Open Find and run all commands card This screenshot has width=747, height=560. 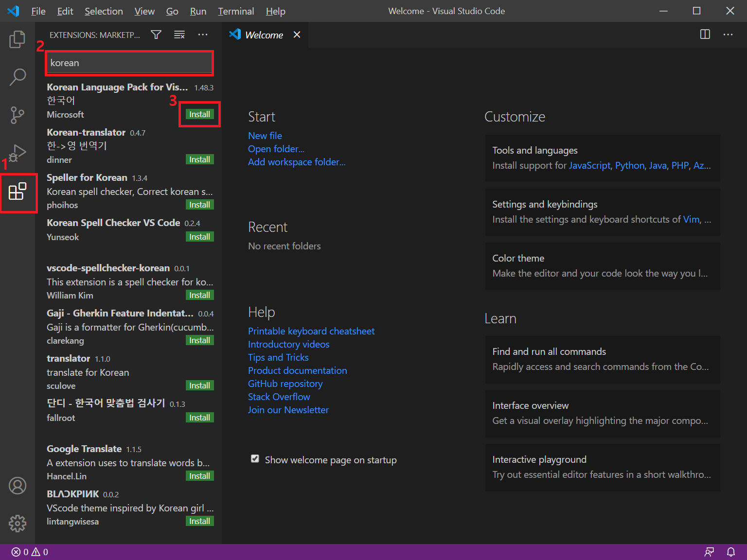[603, 359]
